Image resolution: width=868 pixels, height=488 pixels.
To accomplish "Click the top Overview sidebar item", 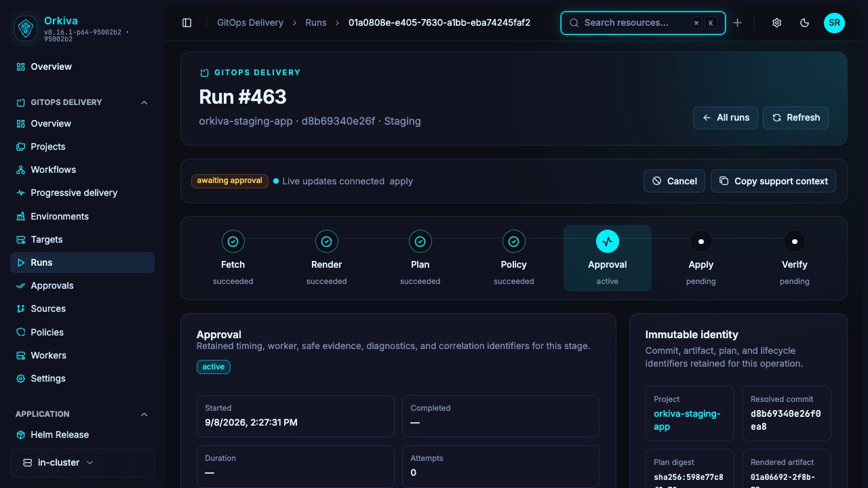I will click(x=82, y=66).
